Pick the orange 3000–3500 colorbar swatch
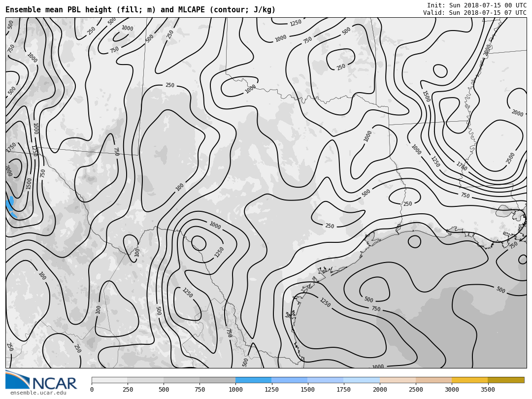532x399 pixels. tap(469, 380)
